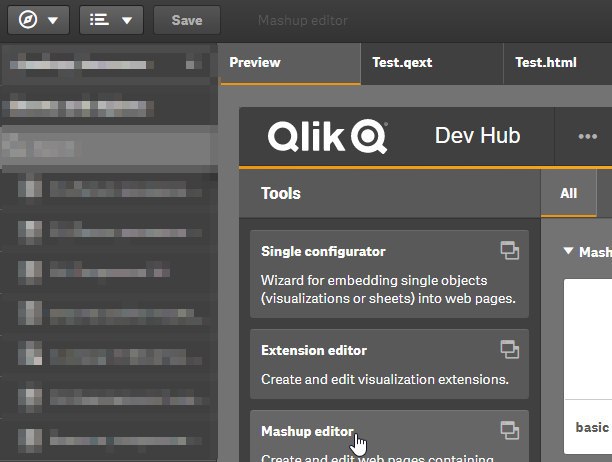Click the Tools heading

click(x=281, y=194)
